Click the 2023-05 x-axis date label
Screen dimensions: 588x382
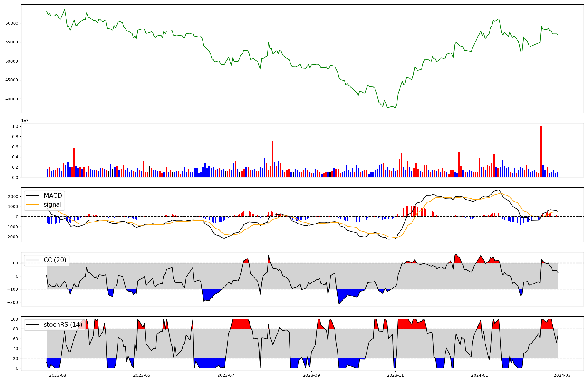point(142,375)
